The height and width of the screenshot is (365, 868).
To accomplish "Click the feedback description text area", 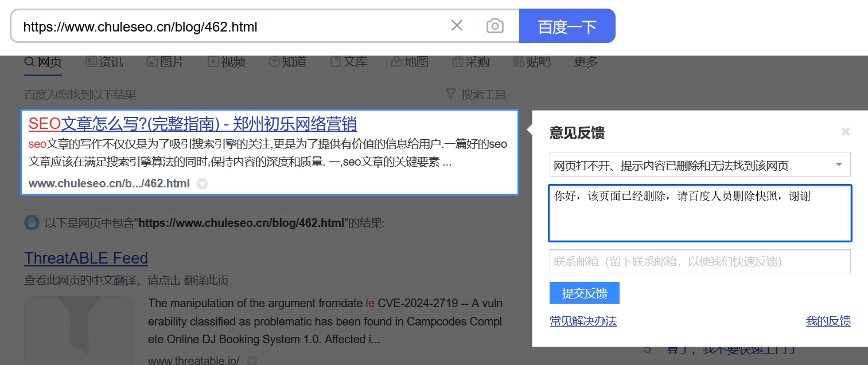I will (x=700, y=213).
